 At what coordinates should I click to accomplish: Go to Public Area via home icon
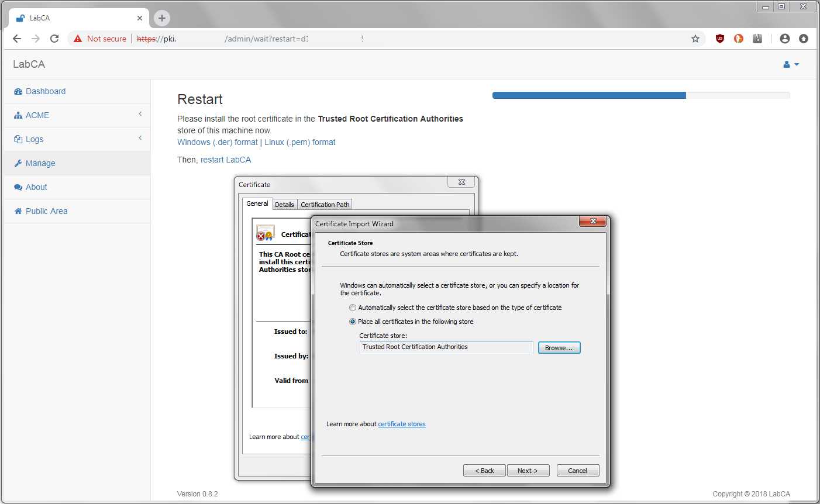click(x=18, y=211)
